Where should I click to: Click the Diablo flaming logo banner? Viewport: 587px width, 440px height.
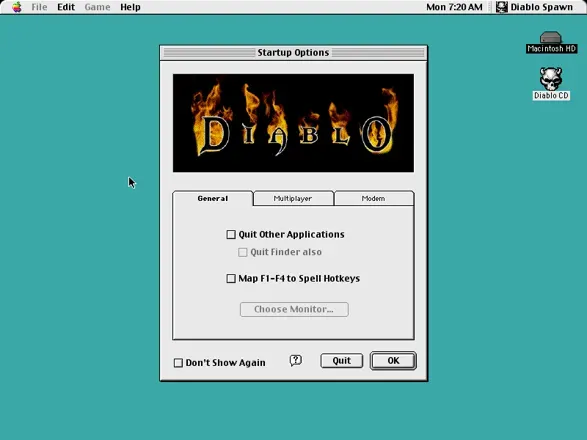click(x=294, y=123)
